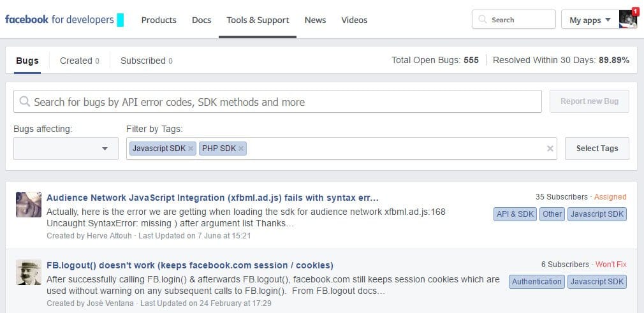Click the Authentication tag on the logout bug
This screenshot has width=644, height=313.
coord(537,282)
